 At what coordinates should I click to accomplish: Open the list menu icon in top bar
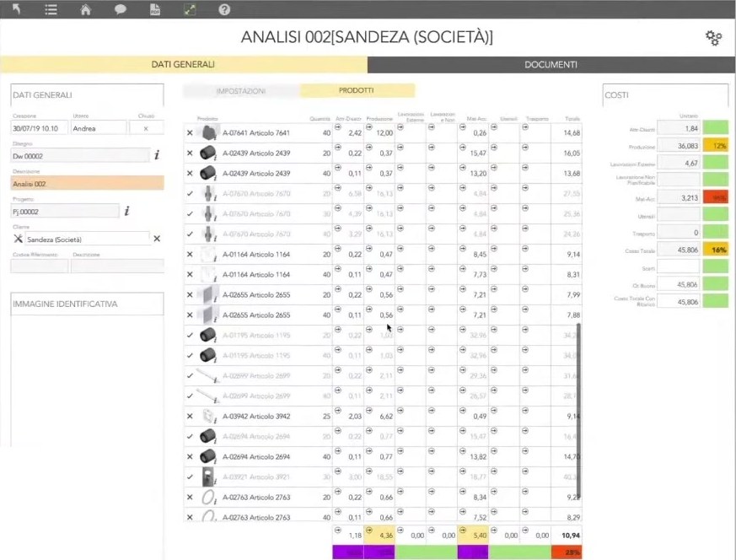(x=51, y=9)
